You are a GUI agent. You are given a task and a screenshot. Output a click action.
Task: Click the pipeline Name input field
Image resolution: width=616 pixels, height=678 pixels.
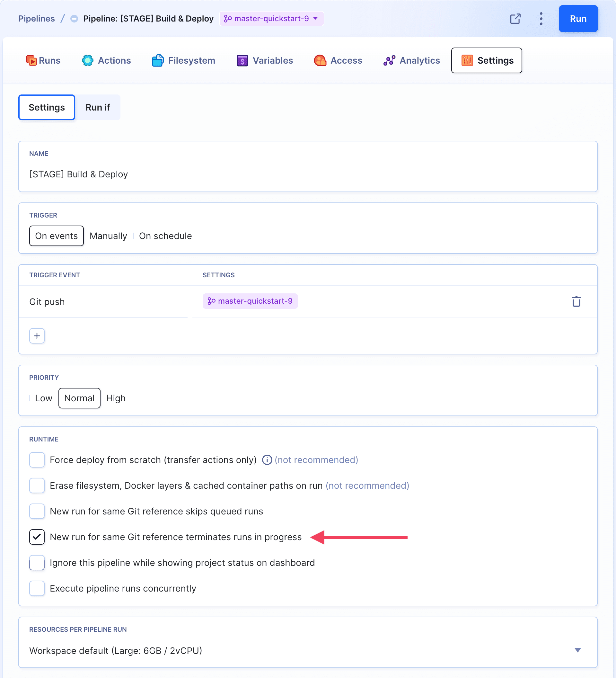(x=307, y=174)
